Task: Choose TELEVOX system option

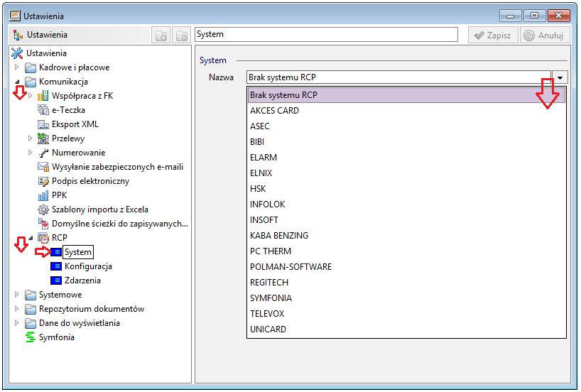Action: point(406,314)
